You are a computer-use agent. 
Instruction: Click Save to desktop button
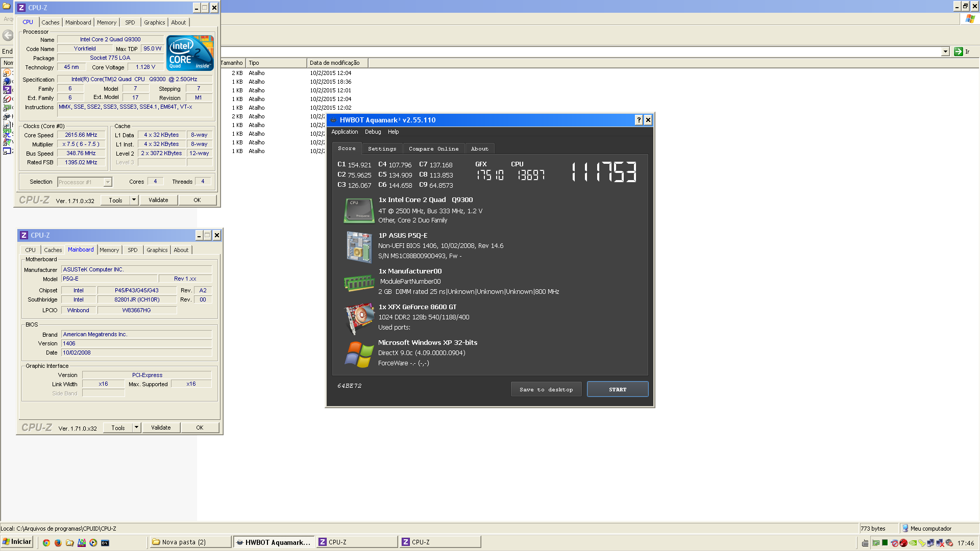pos(546,389)
